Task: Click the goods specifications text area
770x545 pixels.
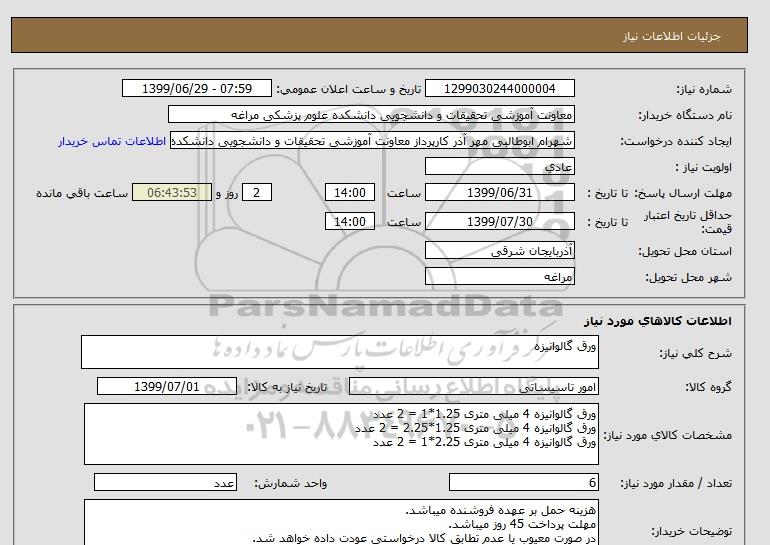Action: coord(341,434)
